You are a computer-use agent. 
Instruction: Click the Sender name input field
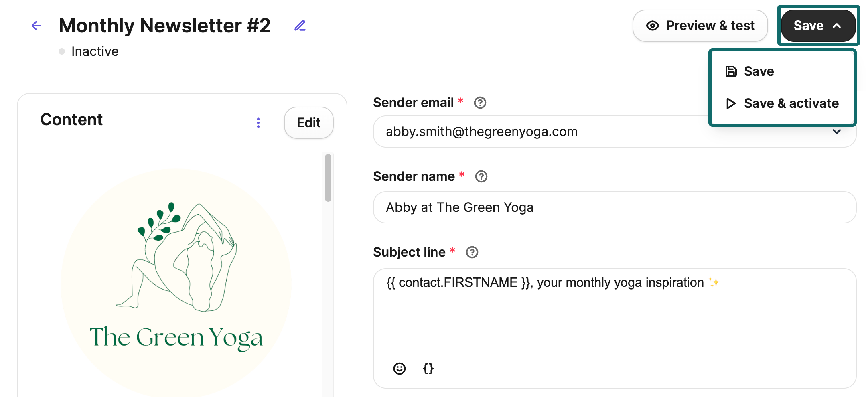point(614,207)
